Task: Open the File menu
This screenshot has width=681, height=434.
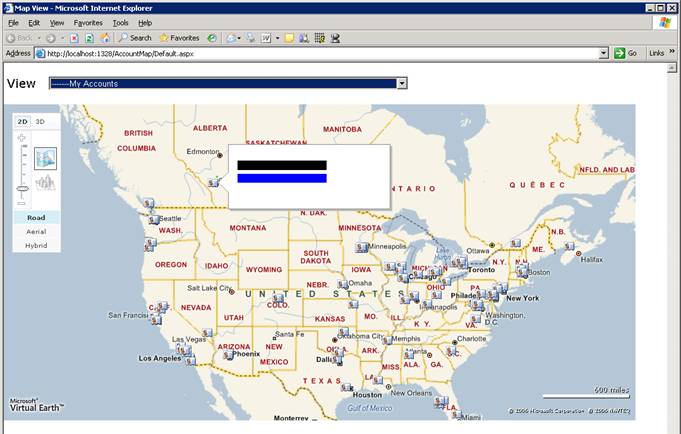Action: pyautogui.click(x=13, y=23)
